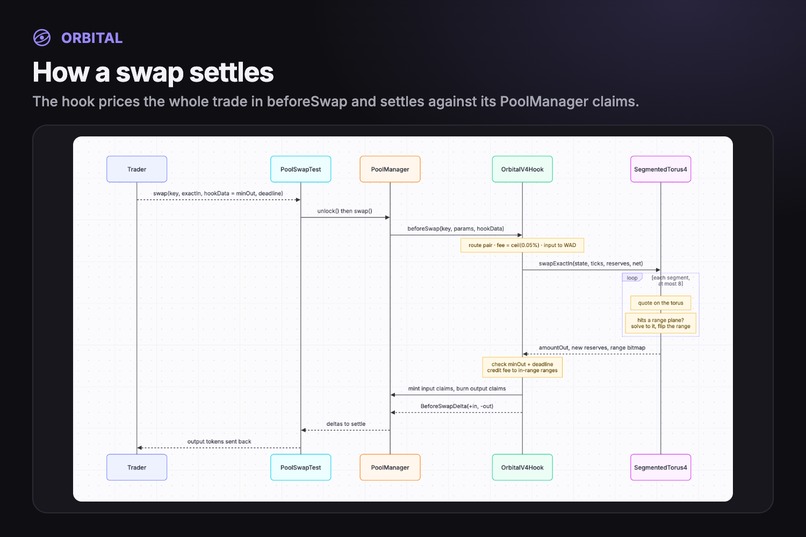Select the 'check minOut + deadline' note

pos(522,367)
